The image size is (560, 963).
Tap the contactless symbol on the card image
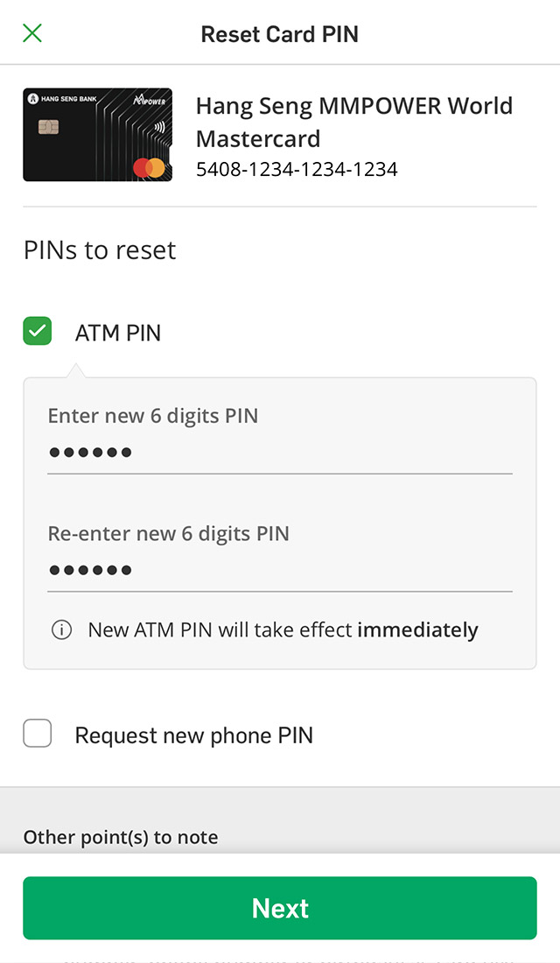pyautogui.click(x=159, y=125)
